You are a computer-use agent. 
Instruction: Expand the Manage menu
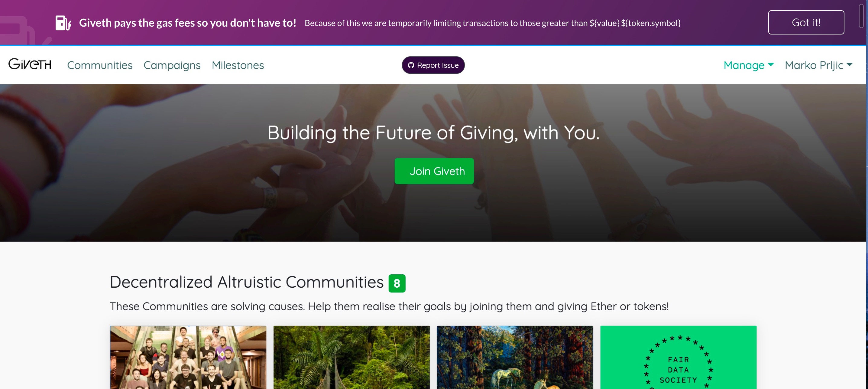[748, 65]
